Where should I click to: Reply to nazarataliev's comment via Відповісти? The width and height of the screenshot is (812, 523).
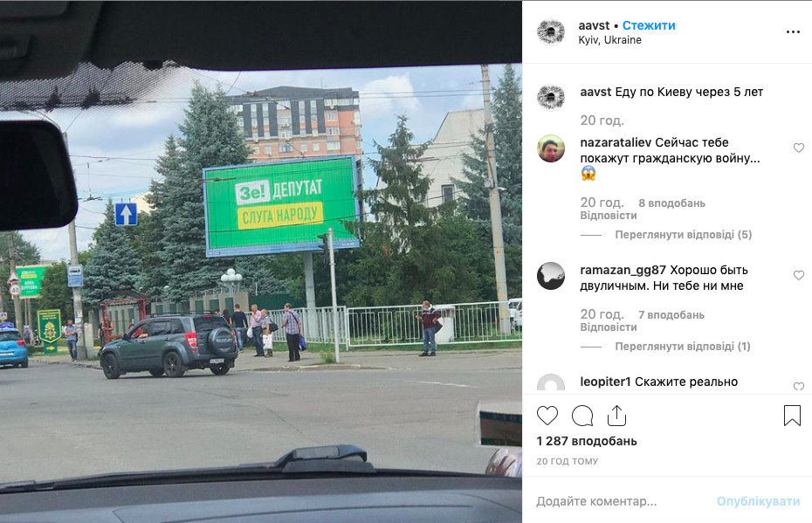[x=609, y=216]
